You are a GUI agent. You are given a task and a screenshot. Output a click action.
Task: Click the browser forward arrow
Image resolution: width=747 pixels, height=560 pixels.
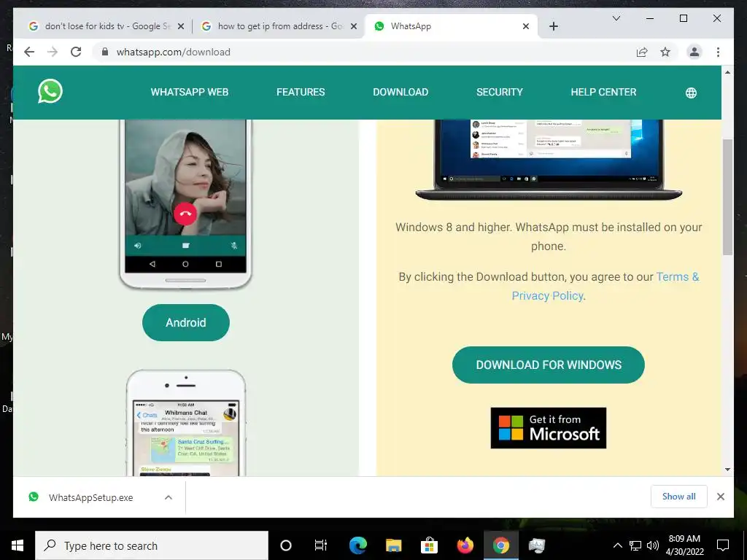pyautogui.click(x=53, y=52)
